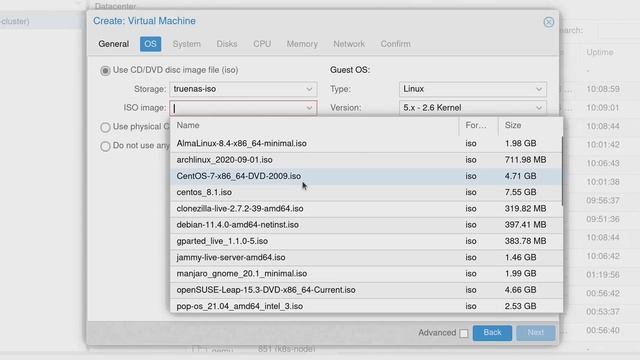Focus the ISO image input field
The height and width of the screenshot is (360, 640).
tap(237, 108)
